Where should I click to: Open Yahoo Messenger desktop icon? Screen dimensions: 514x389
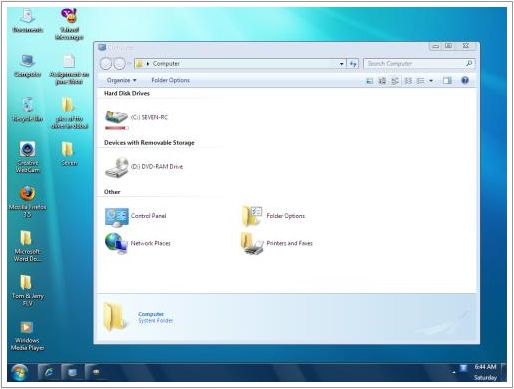coord(69,24)
